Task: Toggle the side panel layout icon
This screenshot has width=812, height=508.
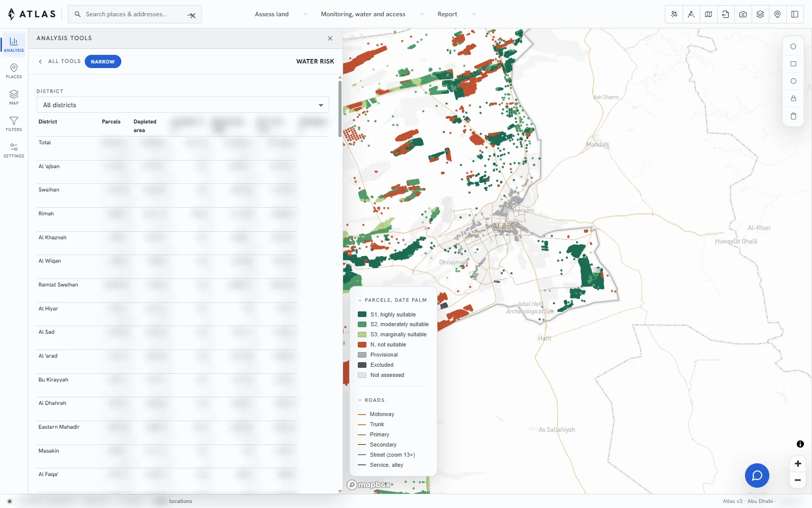Action: (x=795, y=14)
